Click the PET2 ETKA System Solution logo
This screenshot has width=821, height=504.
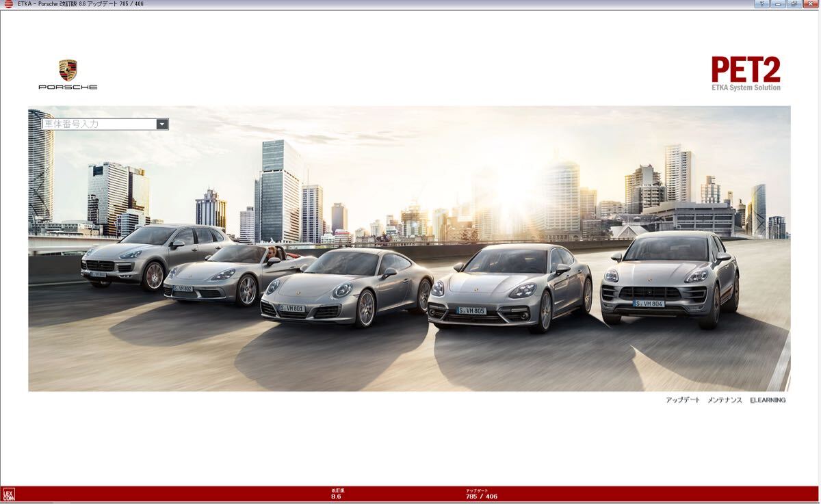(x=745, y=72)
